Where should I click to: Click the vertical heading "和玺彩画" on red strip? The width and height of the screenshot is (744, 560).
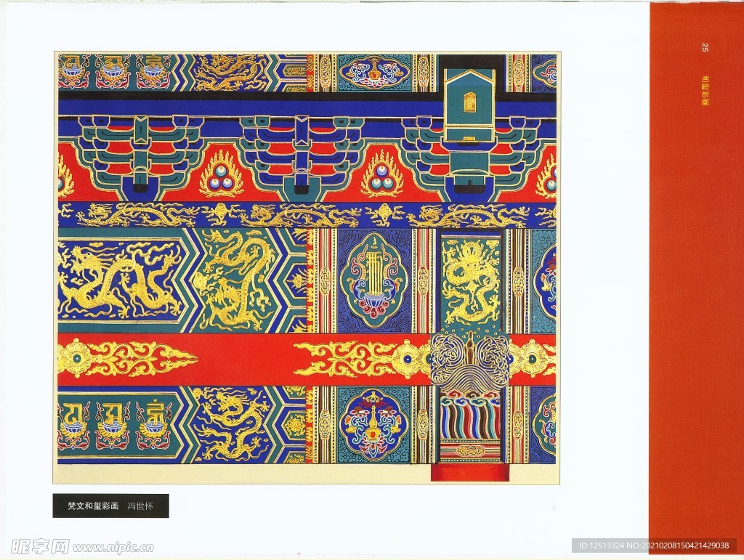click(x=705, y=89)
